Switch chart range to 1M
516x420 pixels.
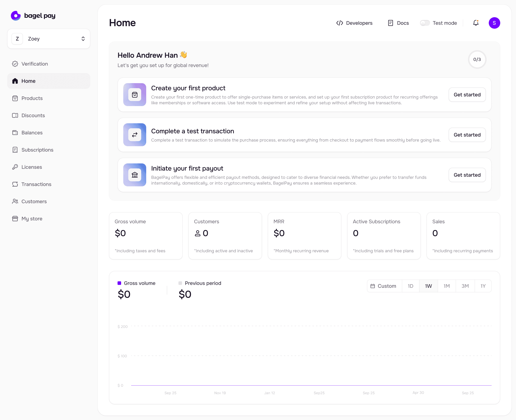pos(446,286)
